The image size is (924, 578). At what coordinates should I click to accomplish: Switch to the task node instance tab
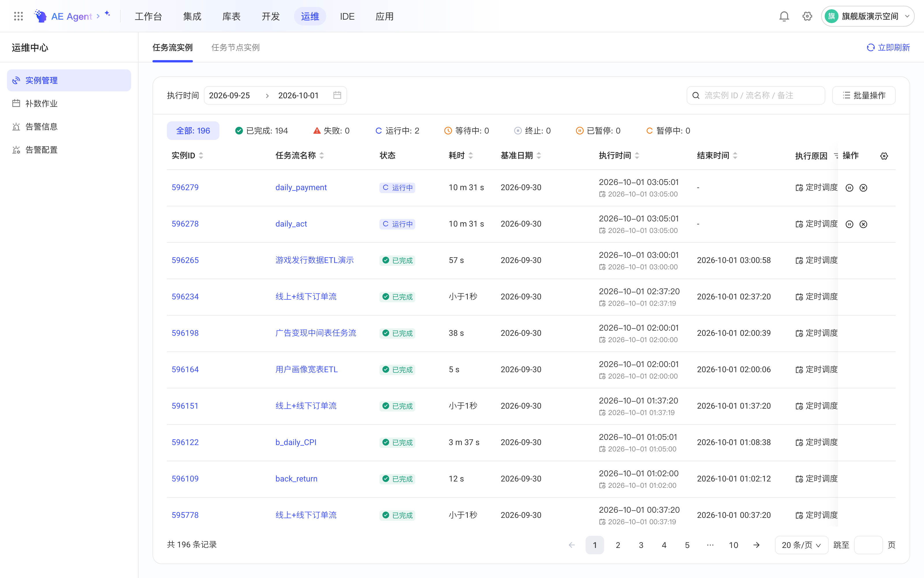pos(235,47)
